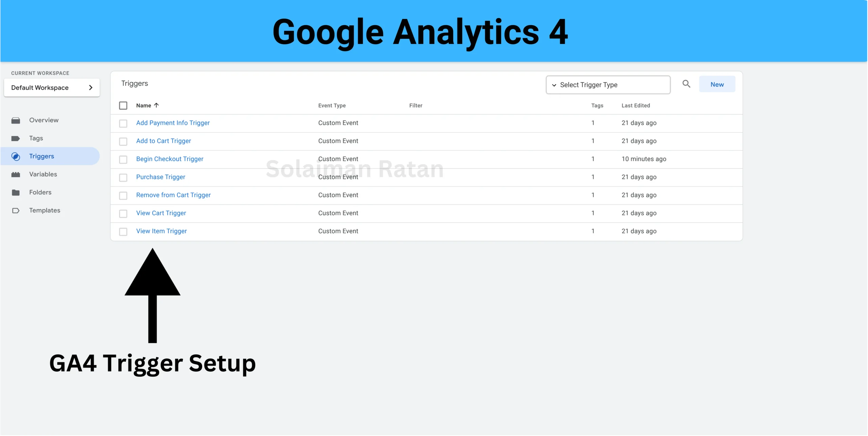Click the Triggers sidebar icon
The image size is (868, 436).
tap(16, 156)
